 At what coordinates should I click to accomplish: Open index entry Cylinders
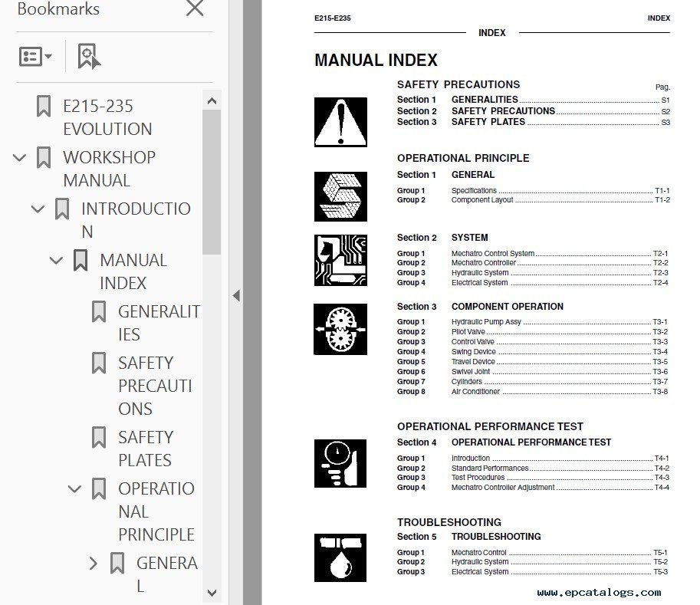(x=533, y=382)
